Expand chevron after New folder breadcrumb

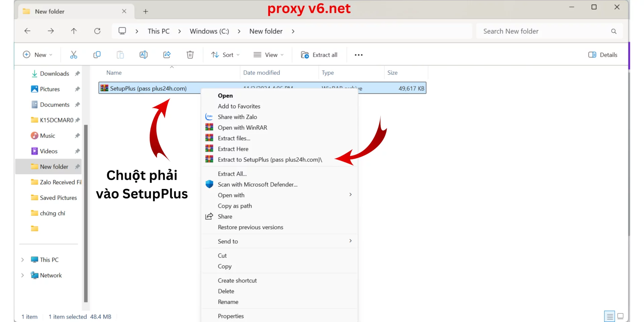(293, 31)
